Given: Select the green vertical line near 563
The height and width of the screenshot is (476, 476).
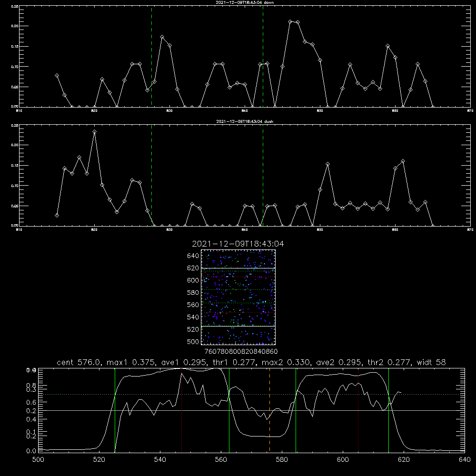Looking at the screenshot, I should point(229,410).
